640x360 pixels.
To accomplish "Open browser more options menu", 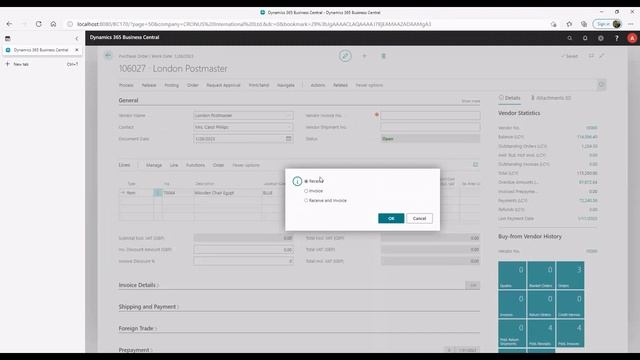I will [631, 24].
